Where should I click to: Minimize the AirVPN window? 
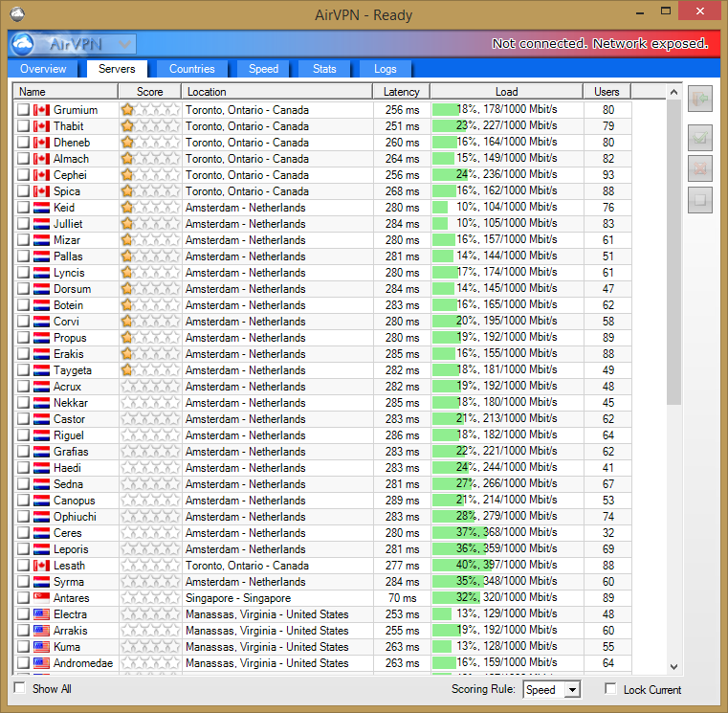(x=640, y=12)
